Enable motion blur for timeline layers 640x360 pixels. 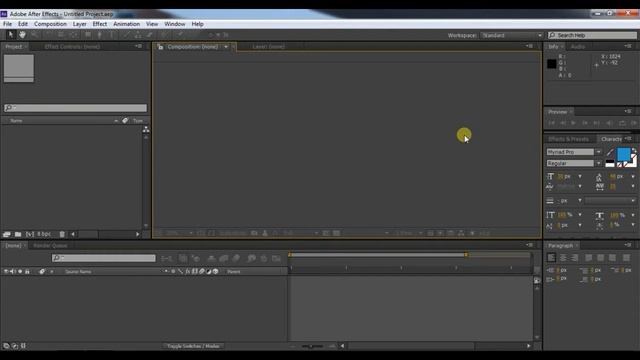(x=236, y=258)
